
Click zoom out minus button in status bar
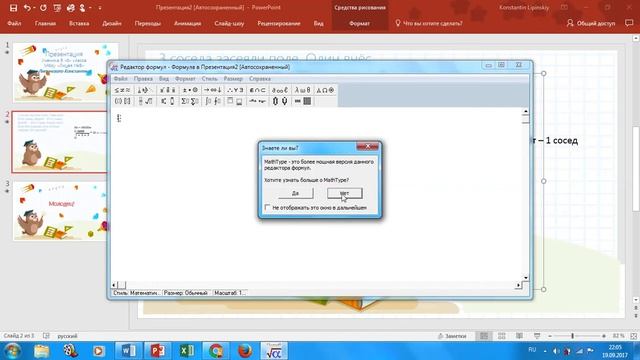550,336
